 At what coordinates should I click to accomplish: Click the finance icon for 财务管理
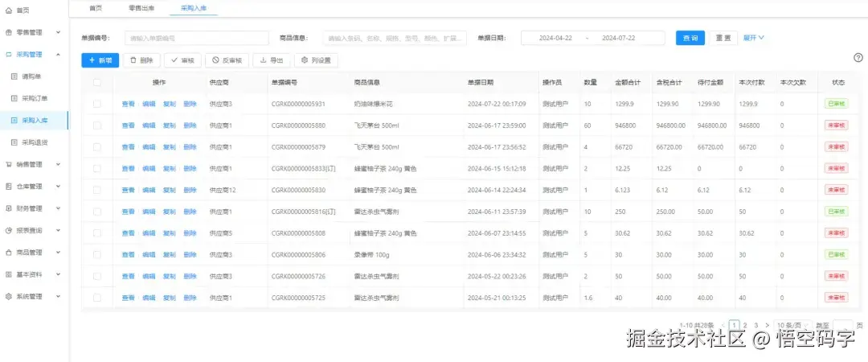coord(8,208)
